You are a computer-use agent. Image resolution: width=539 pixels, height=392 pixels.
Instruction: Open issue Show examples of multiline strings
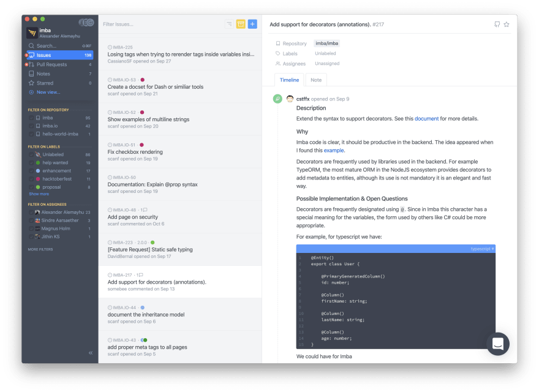pos(180,119)
